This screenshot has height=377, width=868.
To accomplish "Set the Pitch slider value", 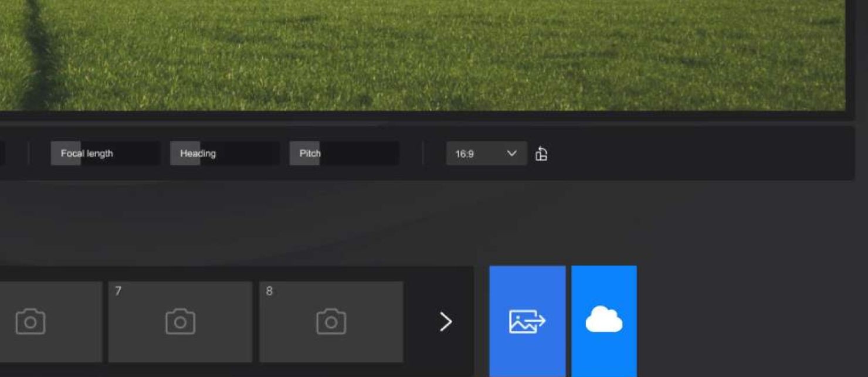I will point(344,154).
